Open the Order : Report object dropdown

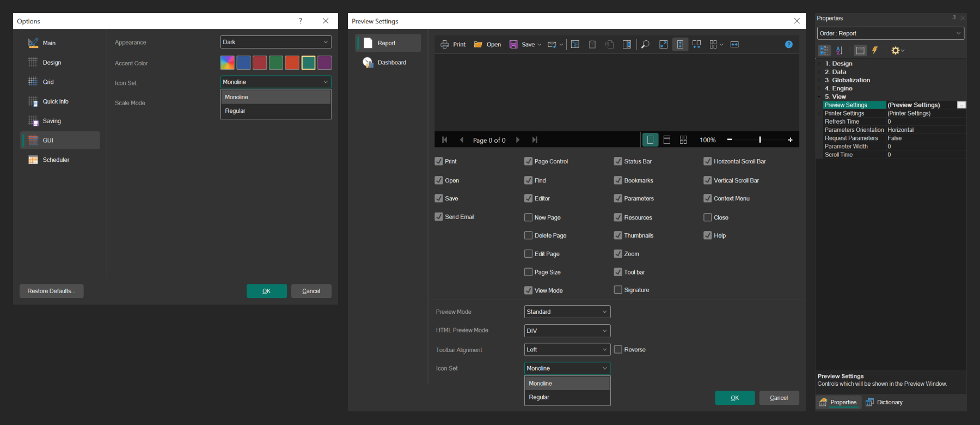(x=891, y=33)
